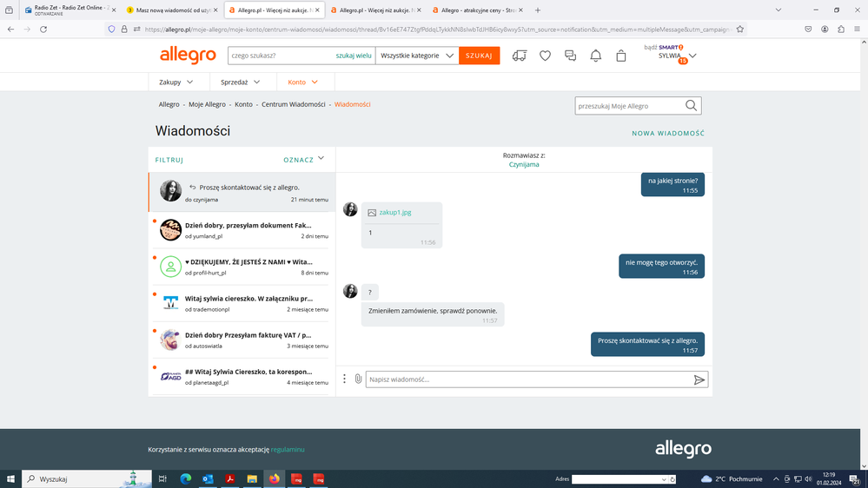Open taskbar notification center icon
This screenshot has width=868, height=488.
855,479
